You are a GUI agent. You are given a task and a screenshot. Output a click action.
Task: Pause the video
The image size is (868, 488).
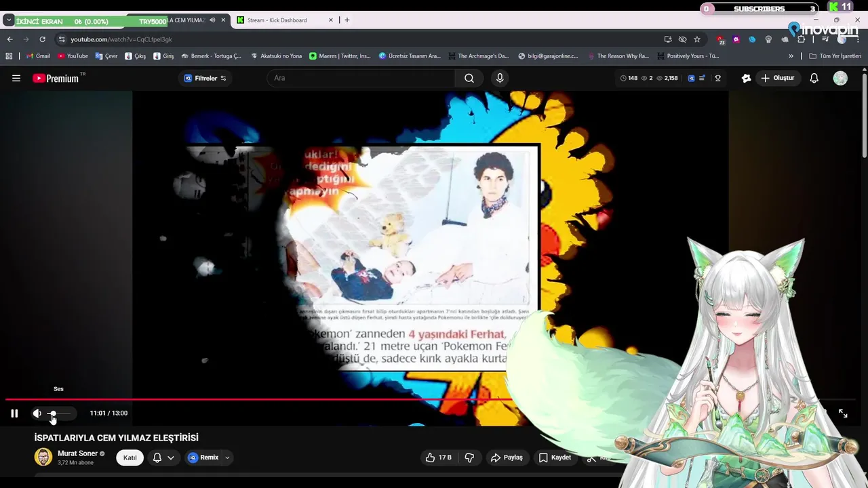coord(14,413)
